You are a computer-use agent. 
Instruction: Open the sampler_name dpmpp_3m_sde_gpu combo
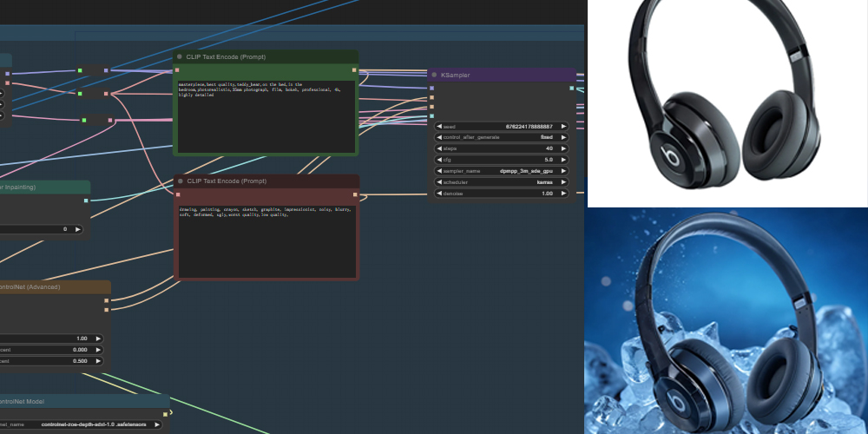(x=501, y=171)
